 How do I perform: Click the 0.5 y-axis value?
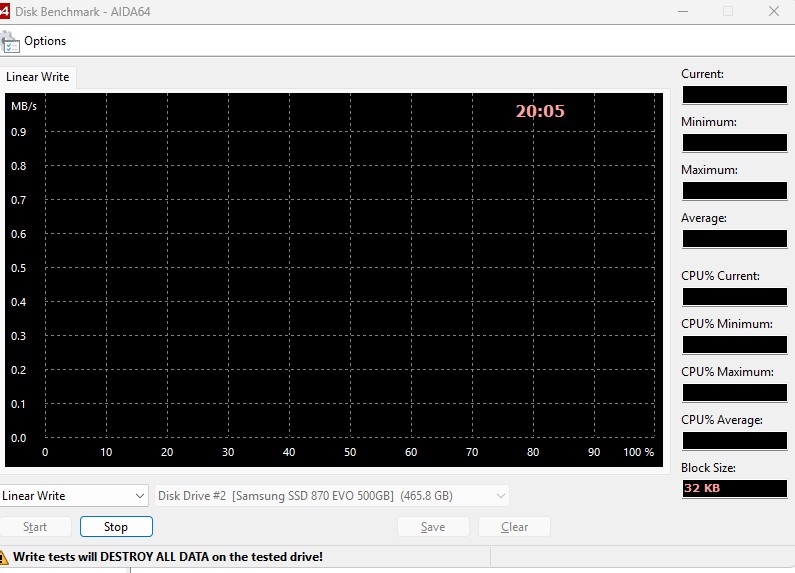pyautogui.click(x=19, y=268)
